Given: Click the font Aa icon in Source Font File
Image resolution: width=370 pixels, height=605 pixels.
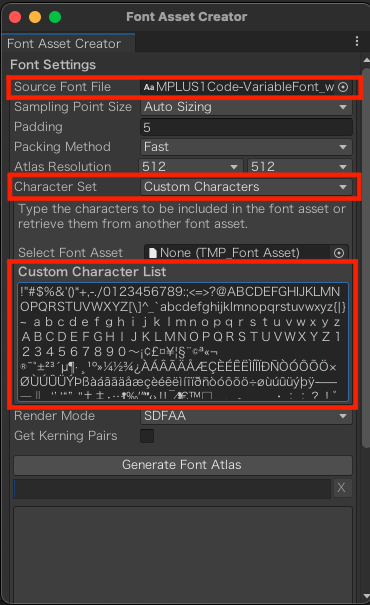Looking at the screenshot, I should [x=149, y=87].
